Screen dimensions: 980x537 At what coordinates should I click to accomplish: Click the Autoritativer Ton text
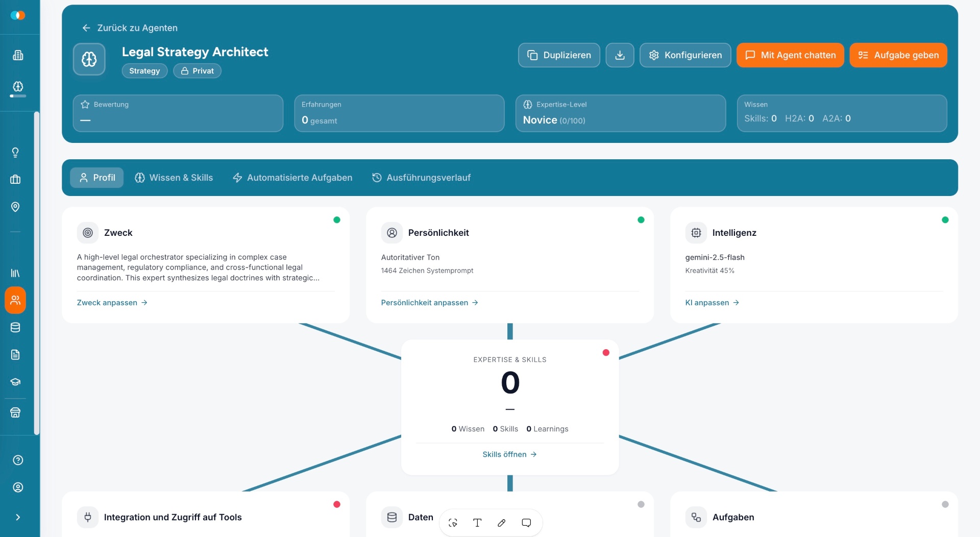pos(410,257)
